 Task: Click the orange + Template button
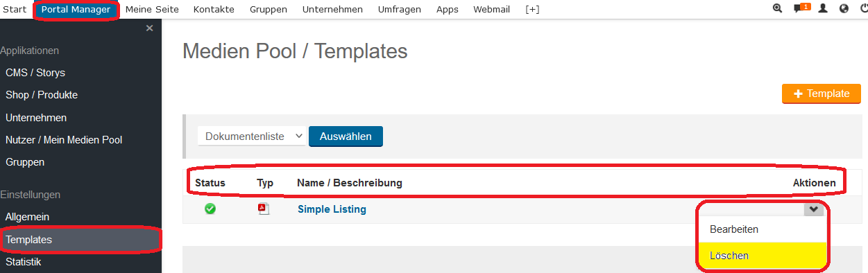(822, 94)
